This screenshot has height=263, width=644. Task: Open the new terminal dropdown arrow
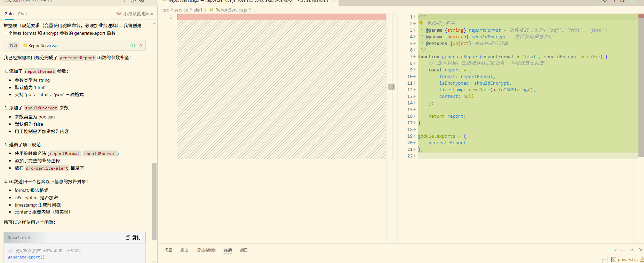tap(615, 250)
